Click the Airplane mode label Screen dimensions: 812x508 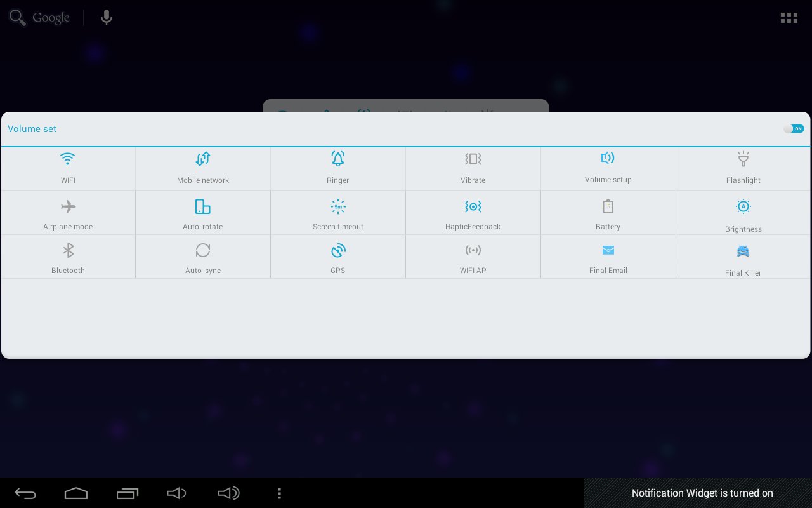pyautogui.click(x=68, y=227)
